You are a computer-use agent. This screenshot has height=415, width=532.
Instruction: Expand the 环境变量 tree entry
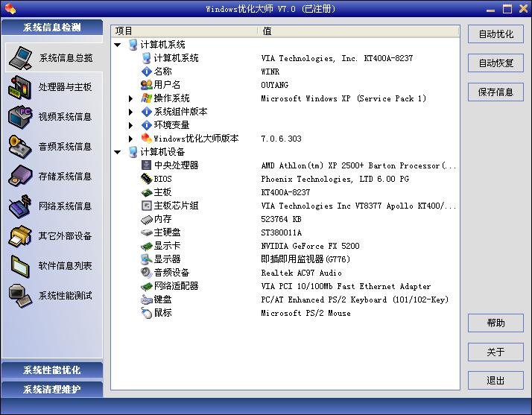[x=131, y=125]
